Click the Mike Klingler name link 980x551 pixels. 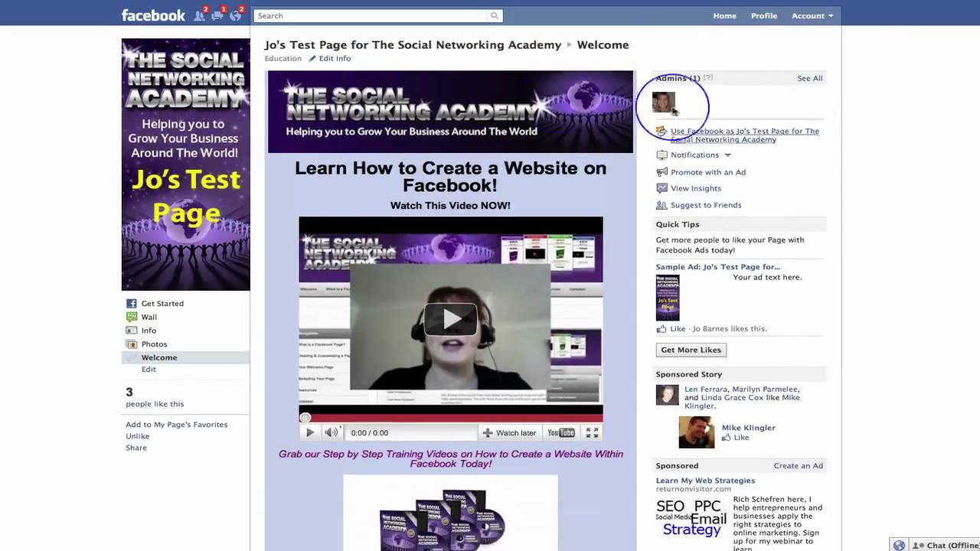pyautogui.click(x=748, y=428)
